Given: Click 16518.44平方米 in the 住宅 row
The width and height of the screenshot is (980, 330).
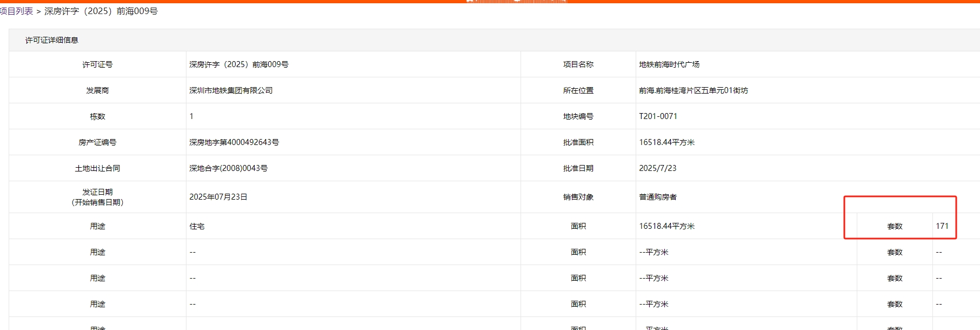Looking at the screenshot, I should pos(667,226).
